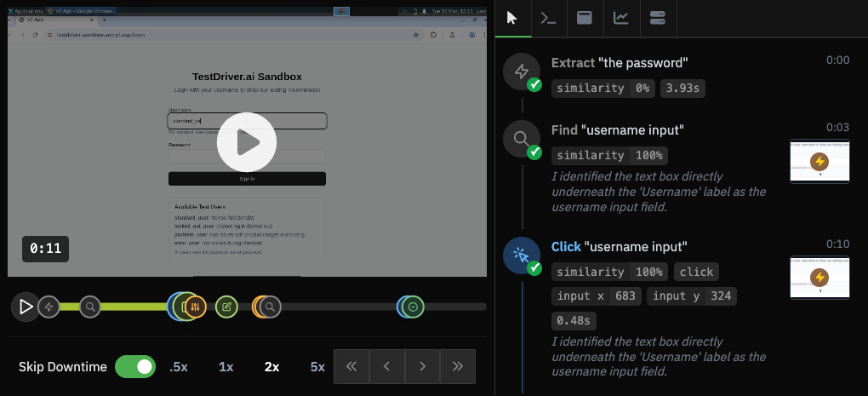Open the cursor actions tab

512,18
